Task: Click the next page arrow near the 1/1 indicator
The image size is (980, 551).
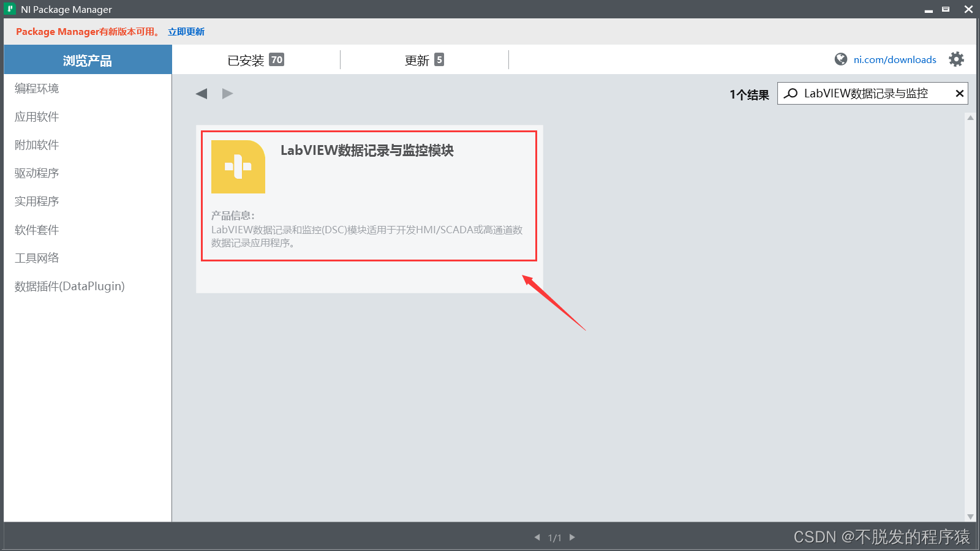Action: (x=571, y=537)
